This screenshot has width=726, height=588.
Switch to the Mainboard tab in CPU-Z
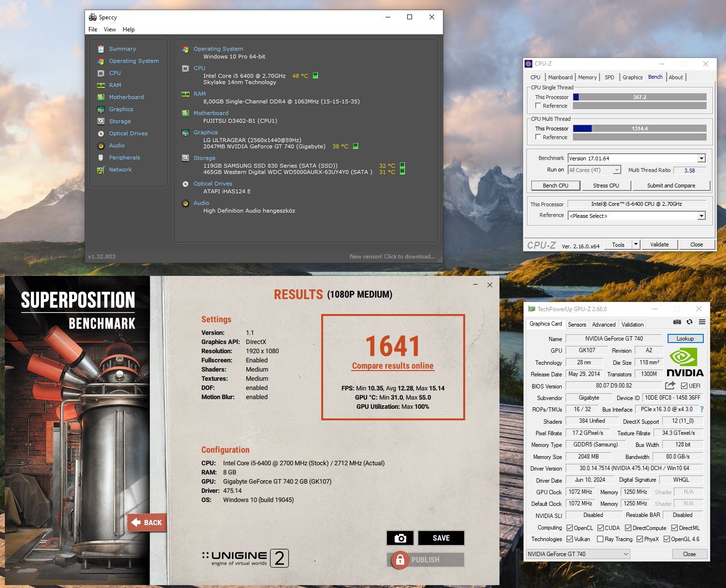coord(560,77)
